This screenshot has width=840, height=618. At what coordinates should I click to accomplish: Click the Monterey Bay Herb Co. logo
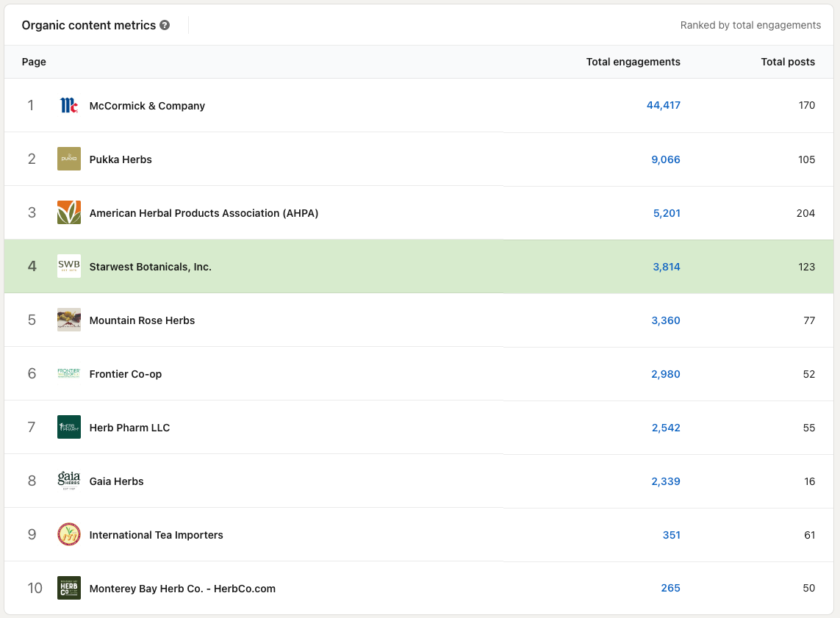click(x=69, y=588)
